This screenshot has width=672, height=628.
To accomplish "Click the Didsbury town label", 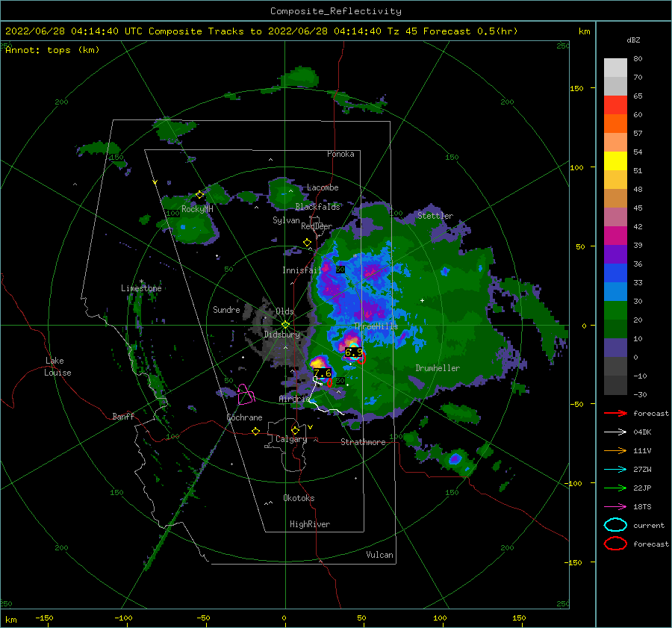I will pyautogui.click(x=282, y=335).
